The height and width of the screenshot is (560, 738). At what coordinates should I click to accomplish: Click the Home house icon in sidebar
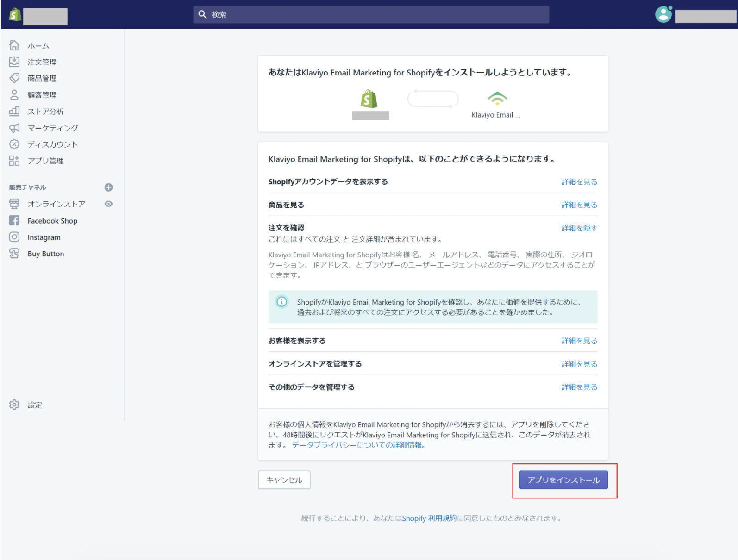click(14, 45)
